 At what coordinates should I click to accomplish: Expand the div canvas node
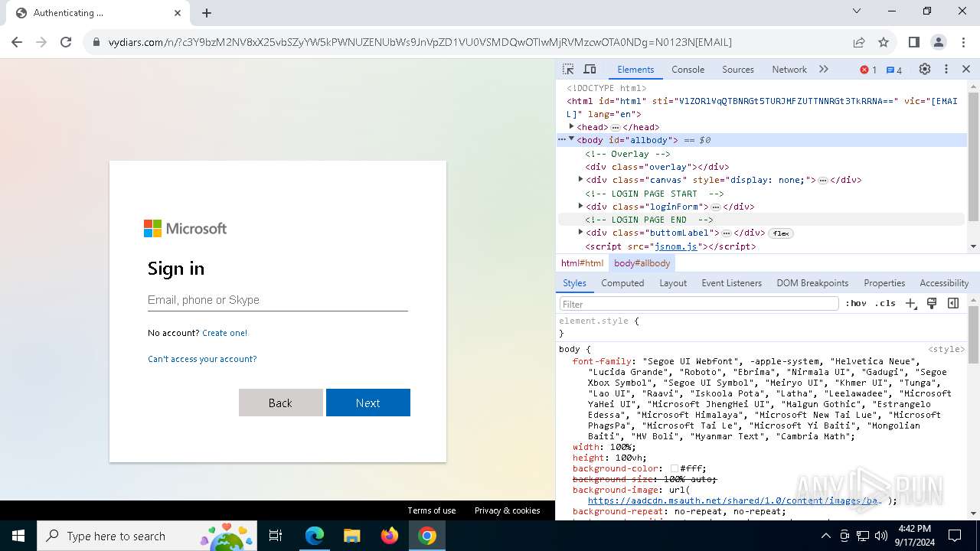(x=580, y=179)
